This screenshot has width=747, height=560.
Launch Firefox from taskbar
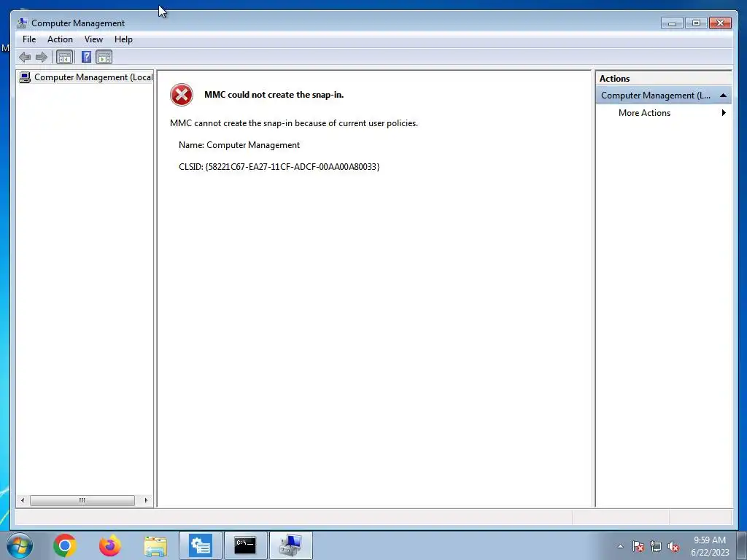[110, 545]
